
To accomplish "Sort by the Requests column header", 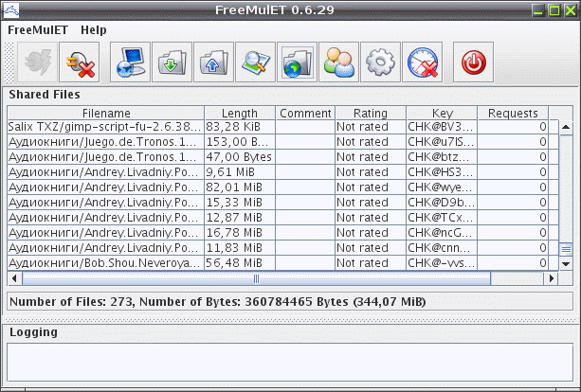I will [513, 113].
